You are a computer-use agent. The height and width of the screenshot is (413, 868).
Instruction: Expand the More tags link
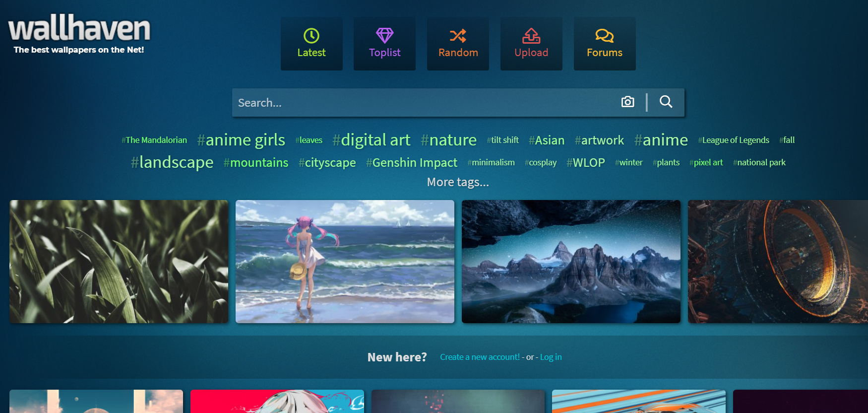458,182
